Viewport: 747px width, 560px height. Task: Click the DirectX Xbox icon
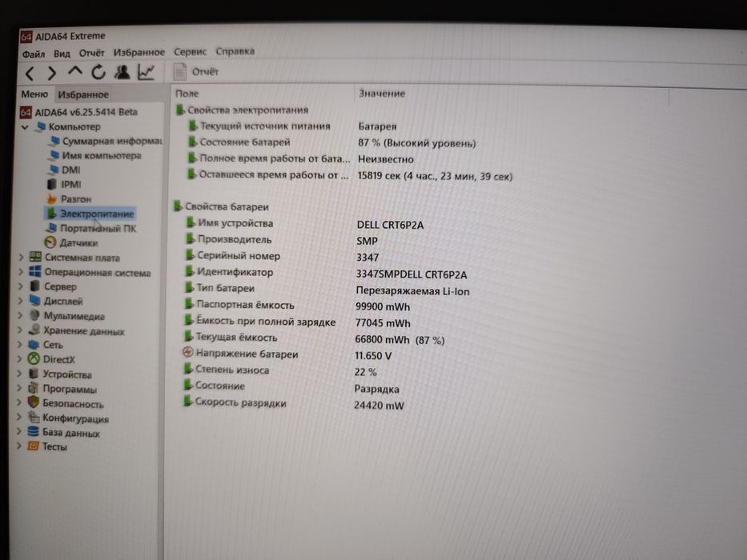(x=34, y=358)
